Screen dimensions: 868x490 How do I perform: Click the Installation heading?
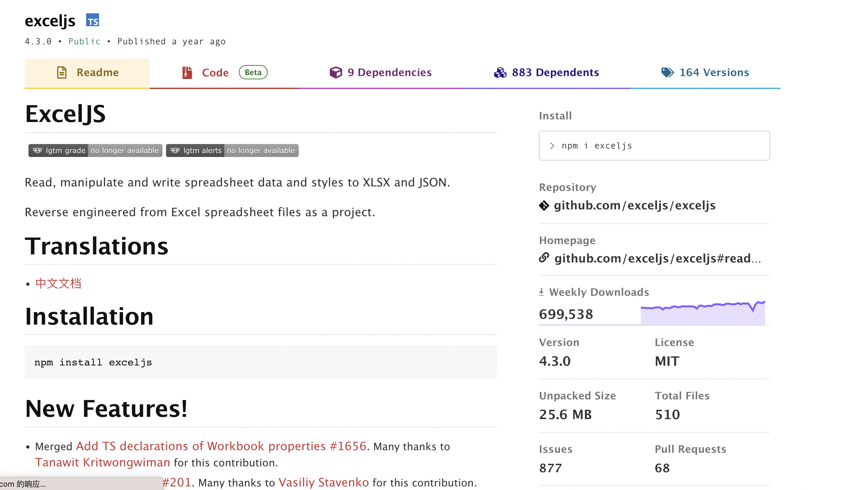pyautogui.click(x=89, y=316)
